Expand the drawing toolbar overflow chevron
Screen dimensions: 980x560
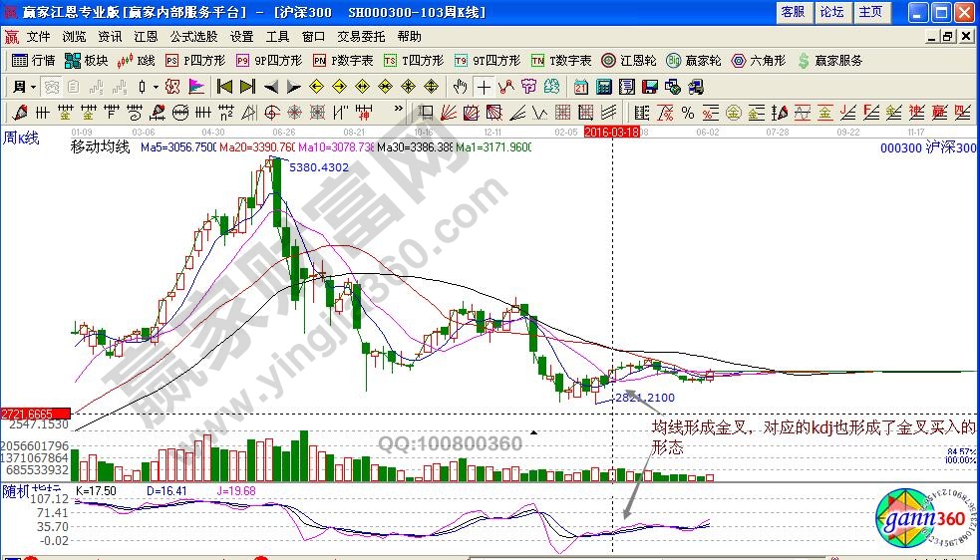pyautogui.click(x=400, y=110)
